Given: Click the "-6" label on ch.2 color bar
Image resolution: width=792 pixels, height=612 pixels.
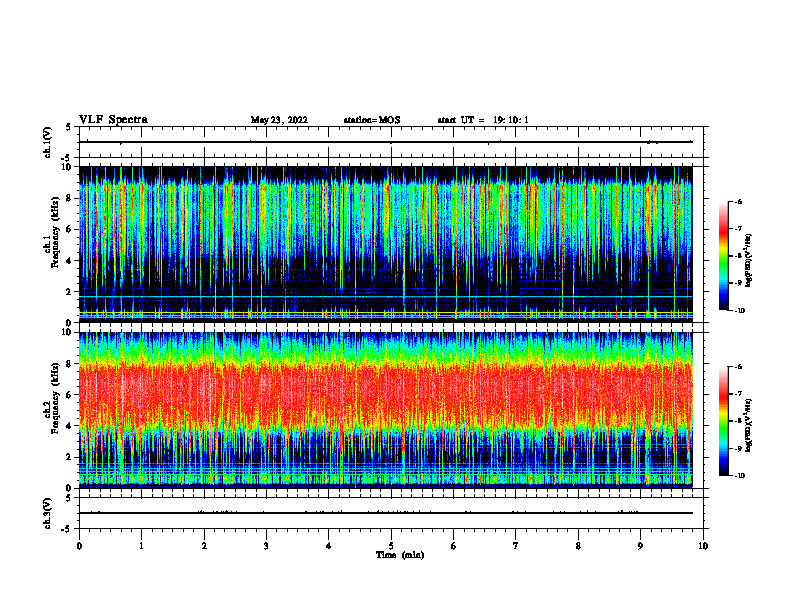Looking at the screenshot, I should [x=739, y=367].
